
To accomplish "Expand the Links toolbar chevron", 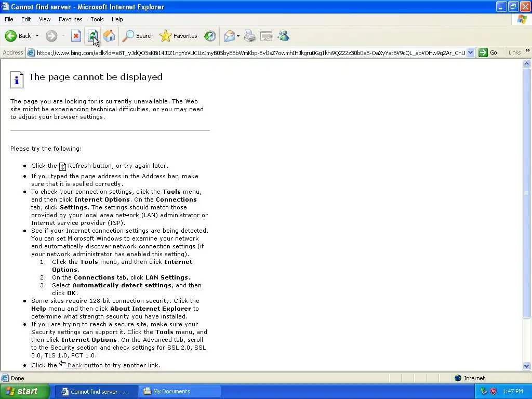I will click(528, 50).
